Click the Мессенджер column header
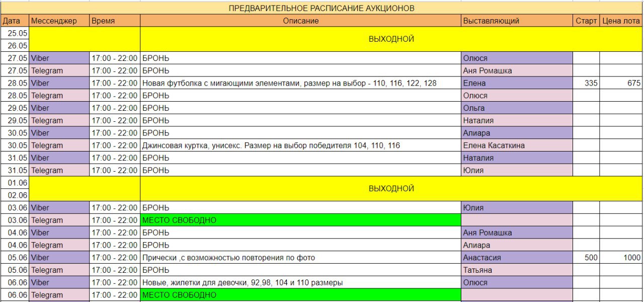The width and height of the screenshot is (644, 302). (59, 21)
